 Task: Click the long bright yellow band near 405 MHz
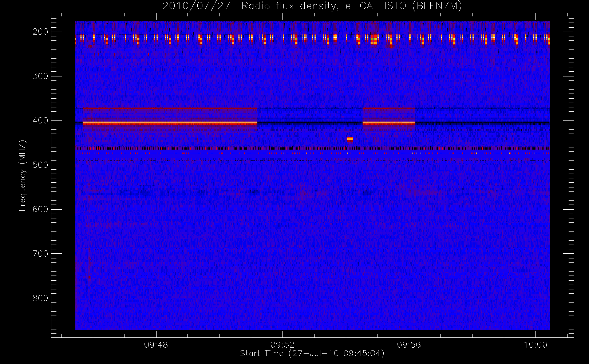(170, 123)
